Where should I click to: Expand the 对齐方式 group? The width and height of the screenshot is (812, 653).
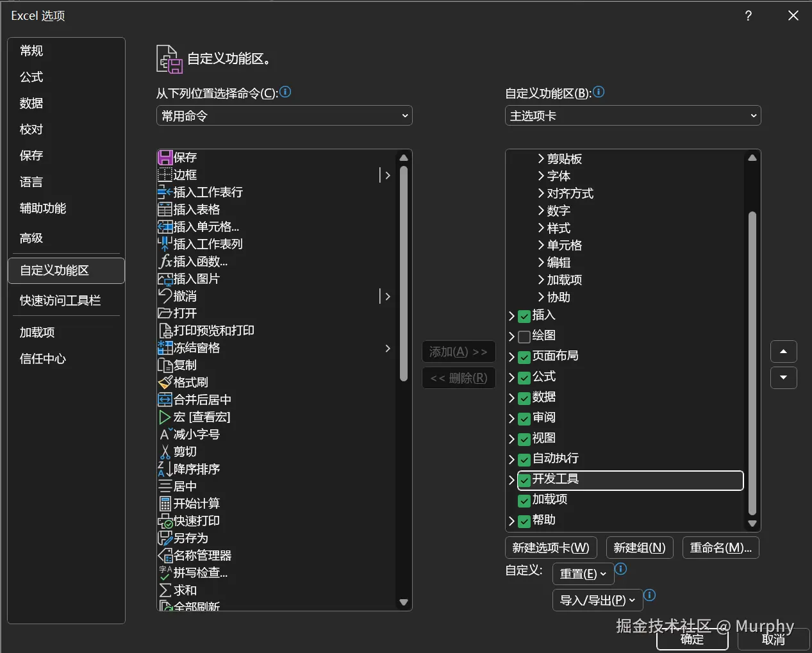point(541,193)
